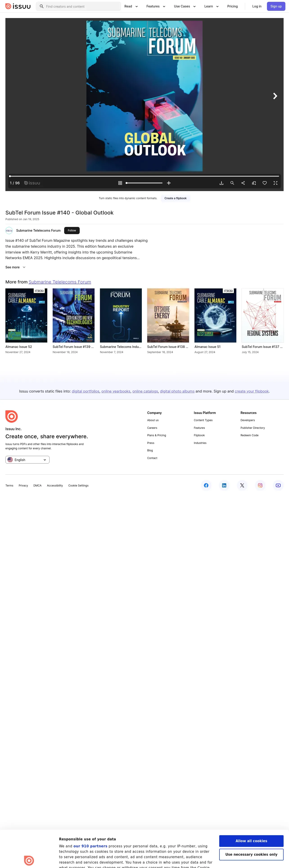This screenshot has height=868, width=289.
Task: Open Issuu LinkedIn page icon
Action: click(x=224, y=485)
